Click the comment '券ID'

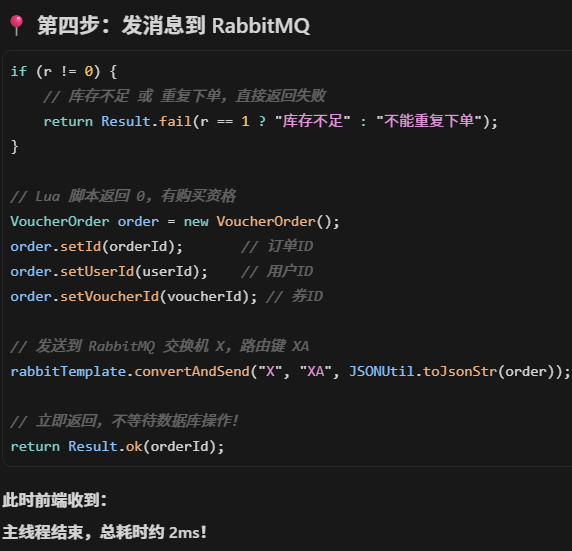pyautogui.click(x=294, y=296)
